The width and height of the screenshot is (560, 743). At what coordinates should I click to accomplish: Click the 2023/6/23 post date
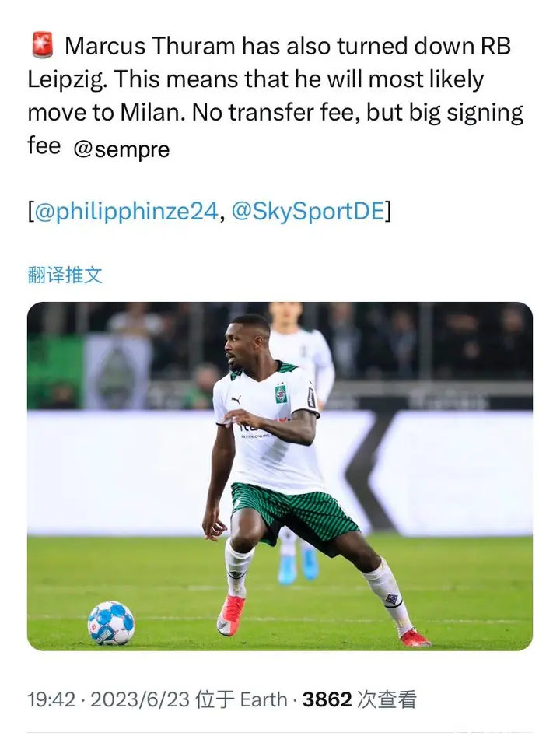coord(140,699)
